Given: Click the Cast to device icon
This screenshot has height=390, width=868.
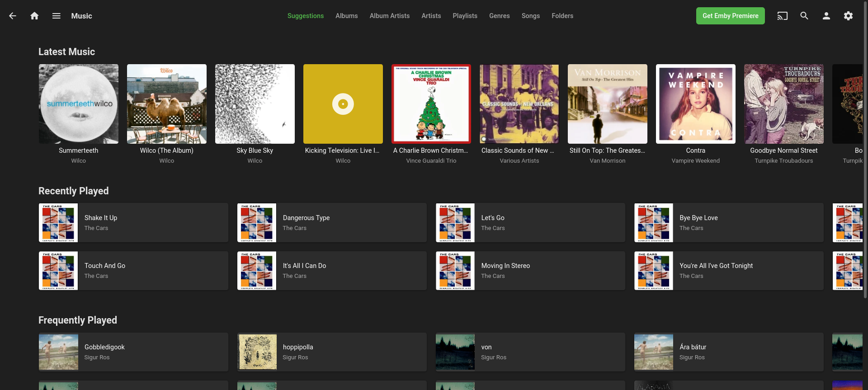Looking at the screenshot, I should pyautogui.click(x=782, y=16).
